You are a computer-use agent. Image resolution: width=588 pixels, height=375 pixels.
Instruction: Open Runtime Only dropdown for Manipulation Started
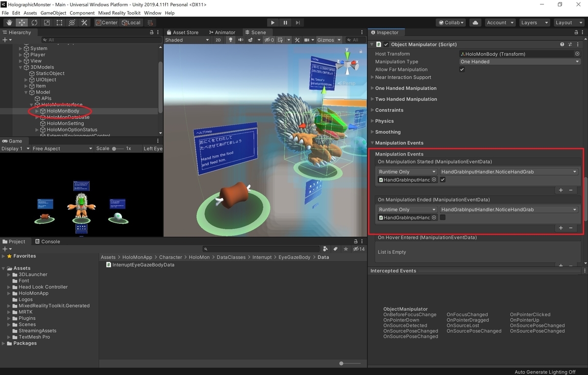point(407,172)
